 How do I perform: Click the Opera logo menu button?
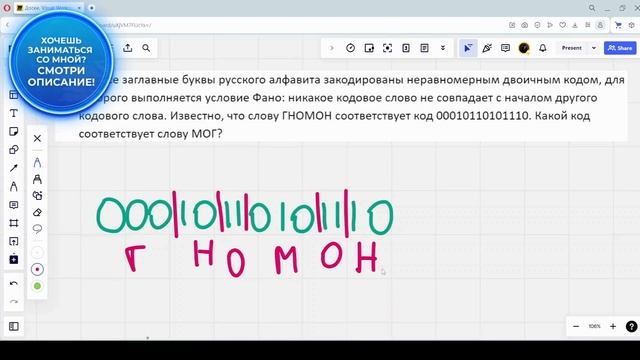7,7
